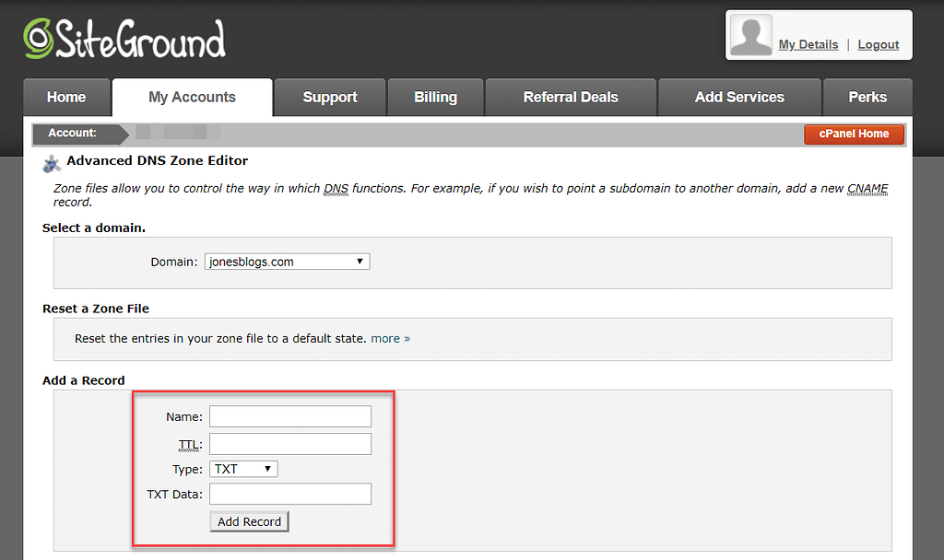The height and width of the screenshot is (560, 944).
Task: Click the user avatar profile picture
Action: (750, 36)
